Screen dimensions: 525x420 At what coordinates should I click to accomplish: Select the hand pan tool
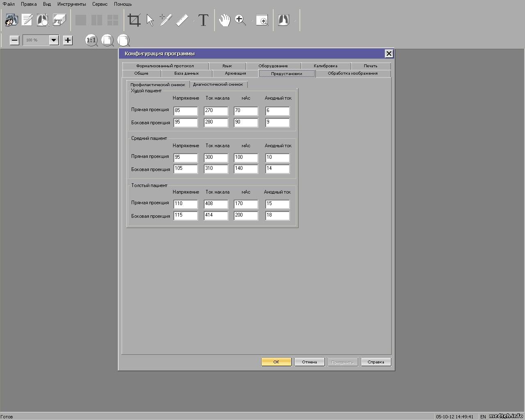point(224,20)
